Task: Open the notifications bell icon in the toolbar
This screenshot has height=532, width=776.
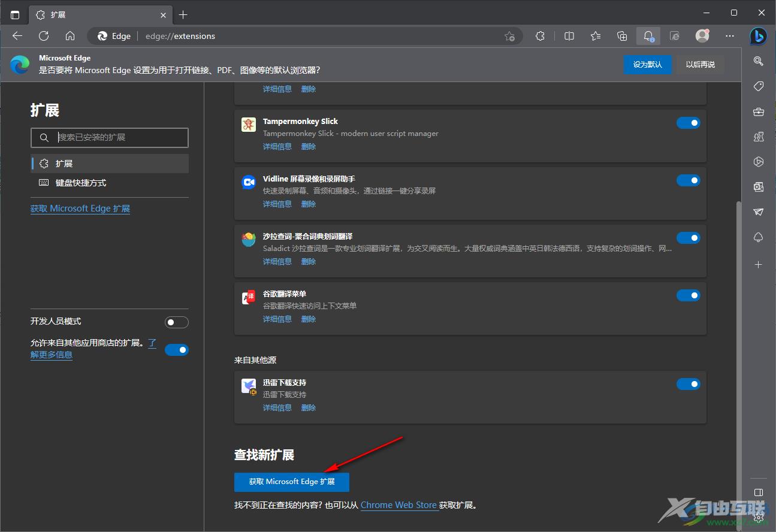Action: (648, 36)
